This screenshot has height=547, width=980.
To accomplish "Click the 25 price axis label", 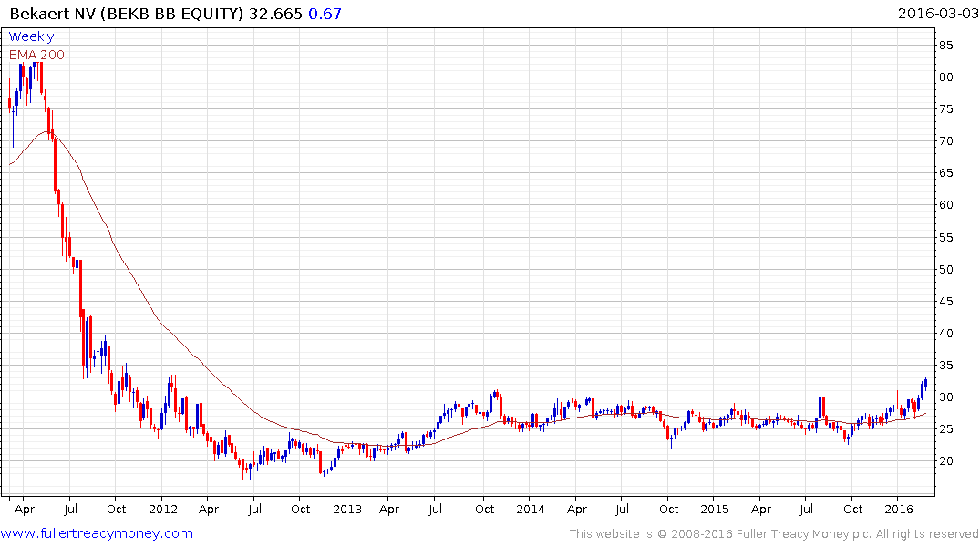I will pyautogui.click(x=945, y=428).
